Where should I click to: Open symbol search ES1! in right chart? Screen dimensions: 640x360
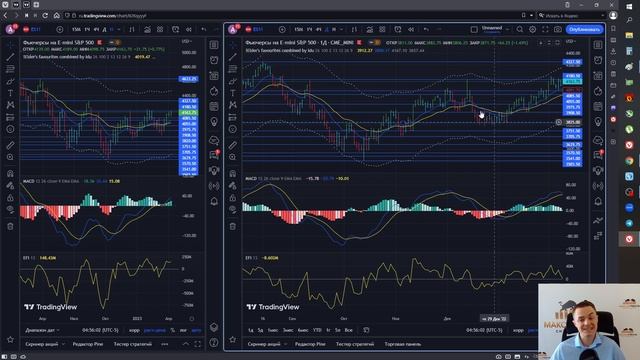255,29
